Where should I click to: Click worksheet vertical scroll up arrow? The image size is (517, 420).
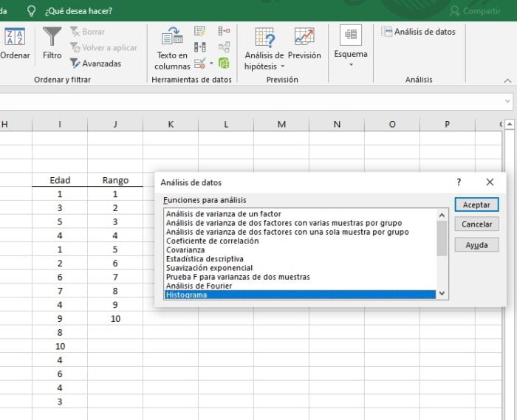pos(510,124)
